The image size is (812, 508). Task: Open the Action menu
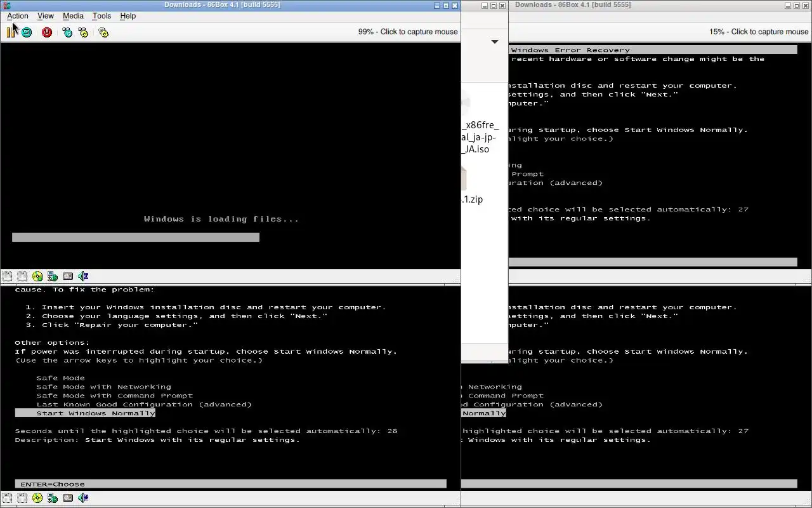(18, 16)
